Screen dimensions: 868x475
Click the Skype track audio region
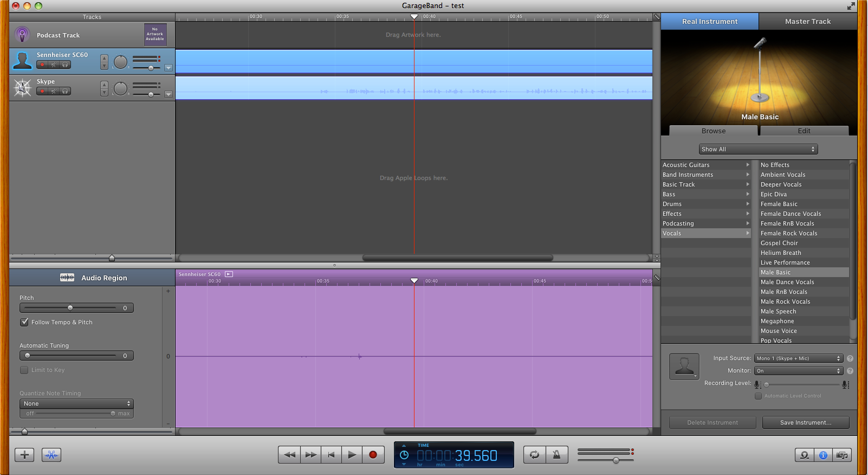(414, 87)
